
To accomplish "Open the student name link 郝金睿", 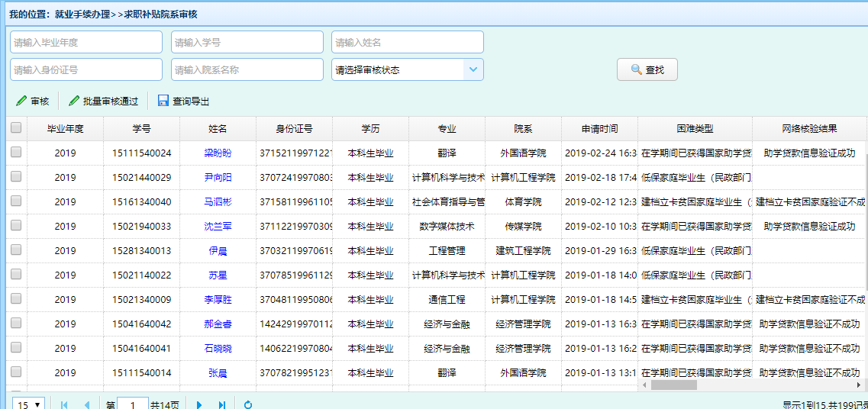I will 218,324.
